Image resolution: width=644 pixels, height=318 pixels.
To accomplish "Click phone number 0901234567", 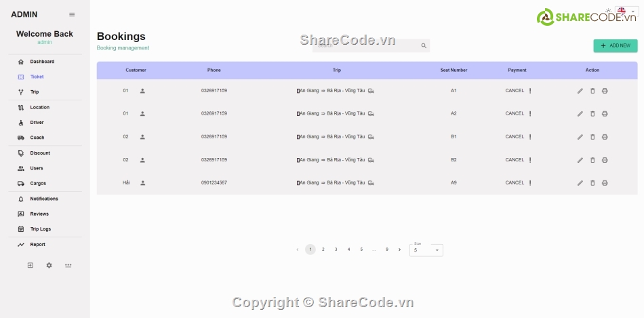I will (x=214, y=183).
